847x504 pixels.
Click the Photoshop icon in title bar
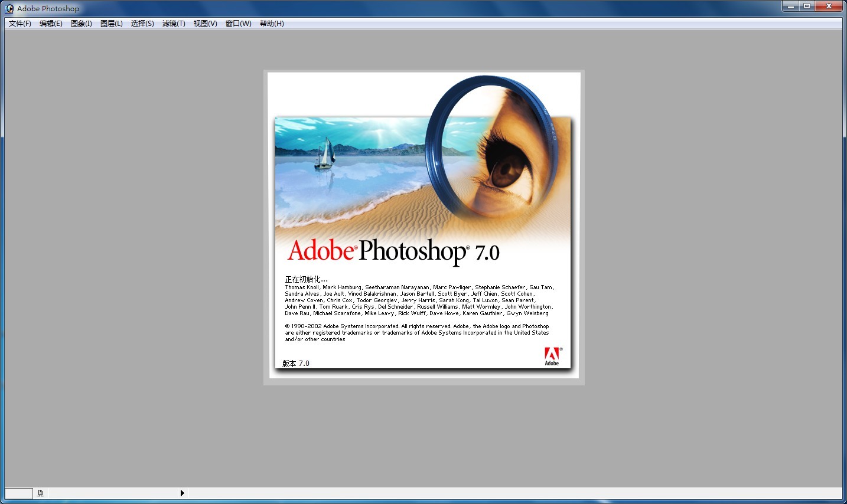(9, 8)
